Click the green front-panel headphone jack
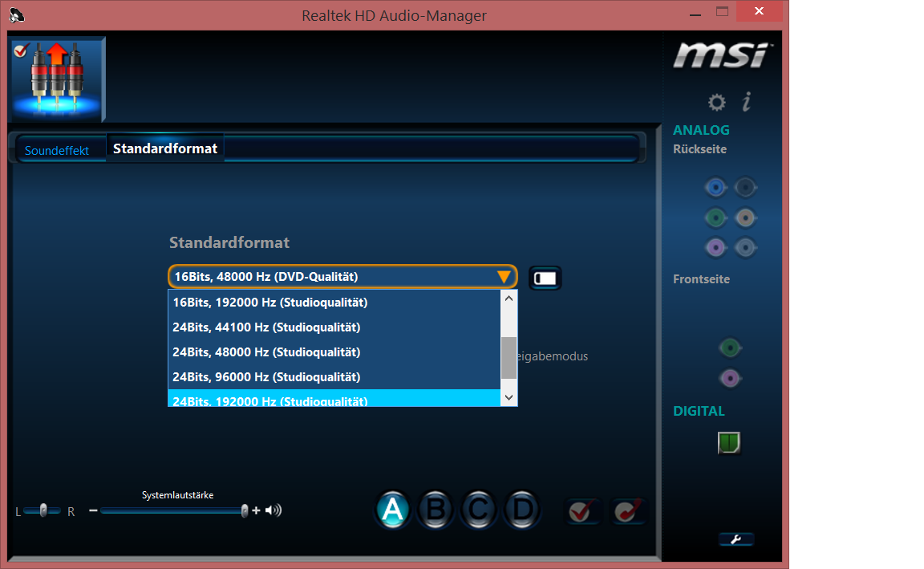Image resolution: width=924 pixels, height=569 pixels. 730,347
